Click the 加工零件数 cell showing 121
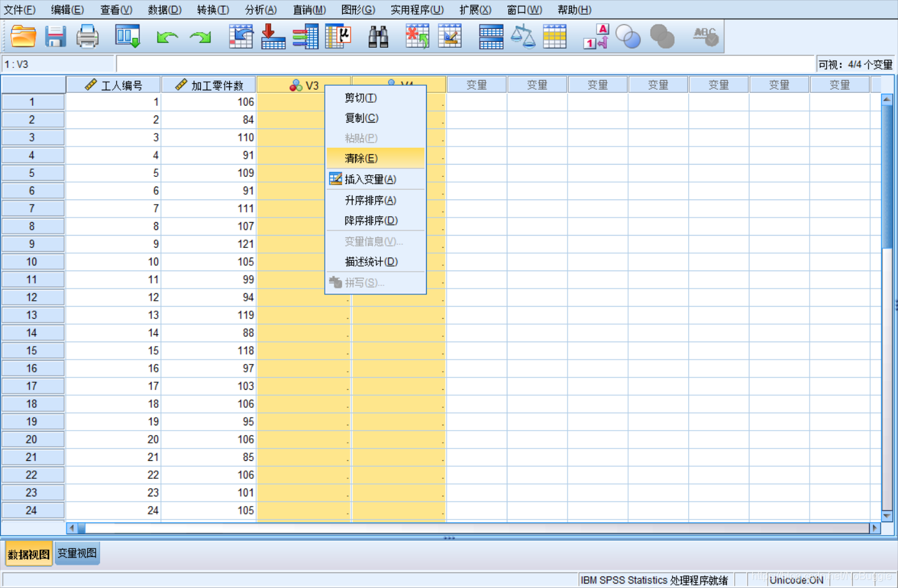898x588 pixels. click(209, 244)
